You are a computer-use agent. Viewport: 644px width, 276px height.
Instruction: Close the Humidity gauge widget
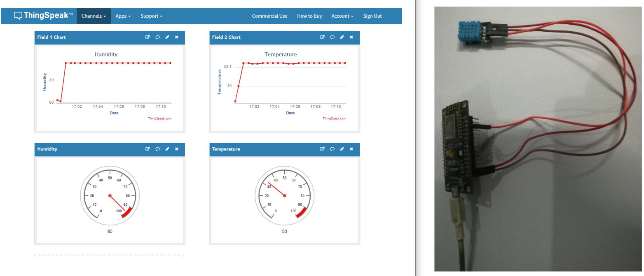point(177,149)
